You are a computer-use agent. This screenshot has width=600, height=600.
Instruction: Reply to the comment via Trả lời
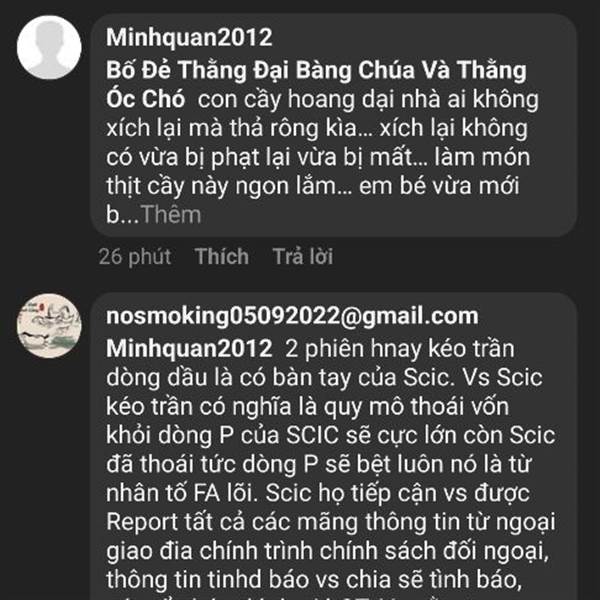(303, 256)
